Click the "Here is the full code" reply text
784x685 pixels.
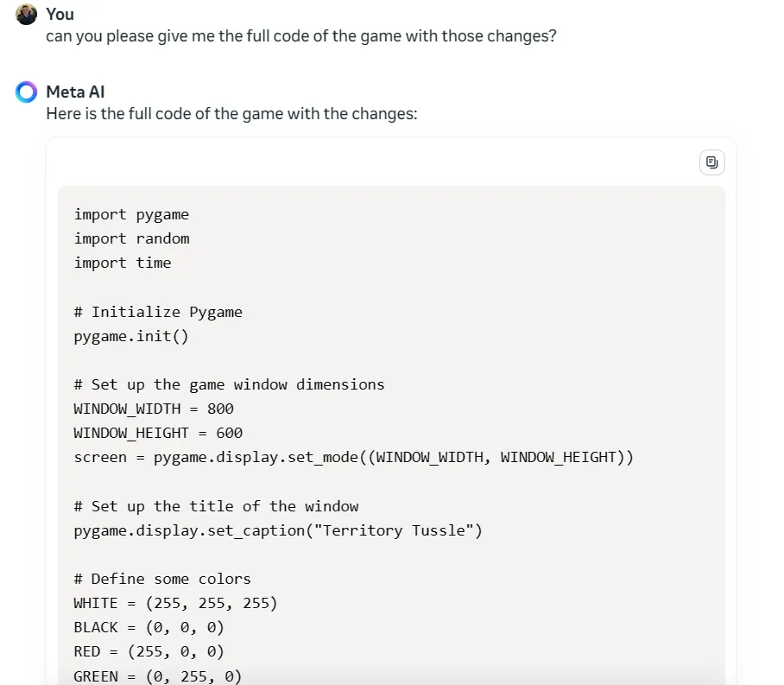[x=231, y=114]
